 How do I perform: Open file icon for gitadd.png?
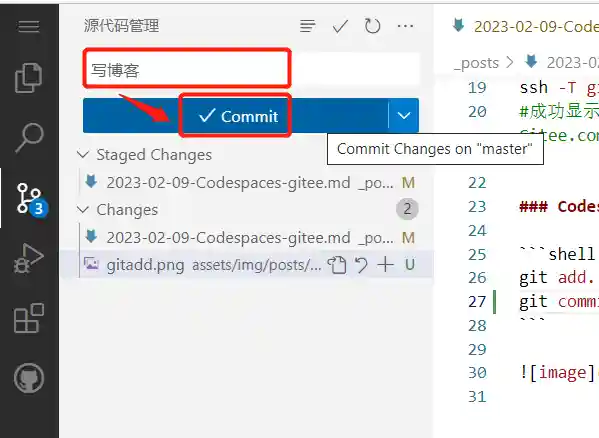(x=337, y=265)
